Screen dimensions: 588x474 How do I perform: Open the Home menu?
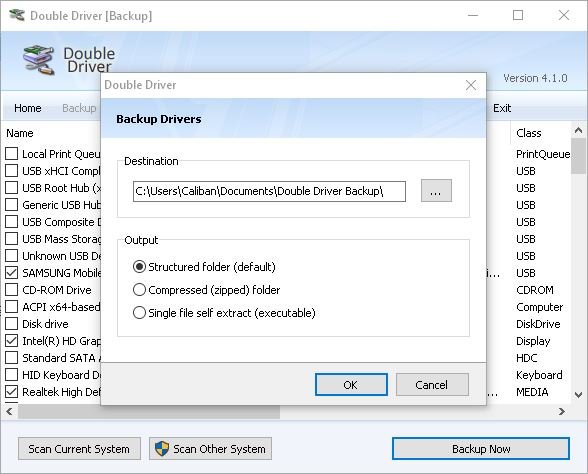[x=28, y=108]
